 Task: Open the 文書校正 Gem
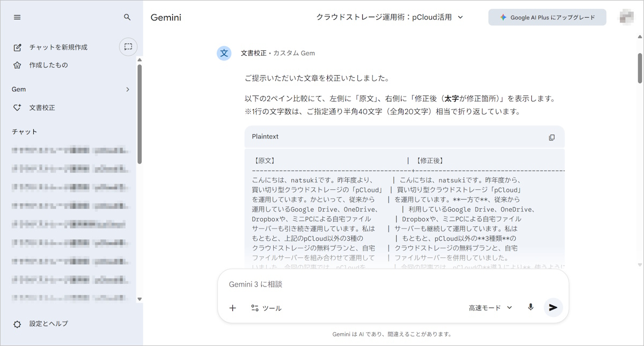(x=42, y=107)
